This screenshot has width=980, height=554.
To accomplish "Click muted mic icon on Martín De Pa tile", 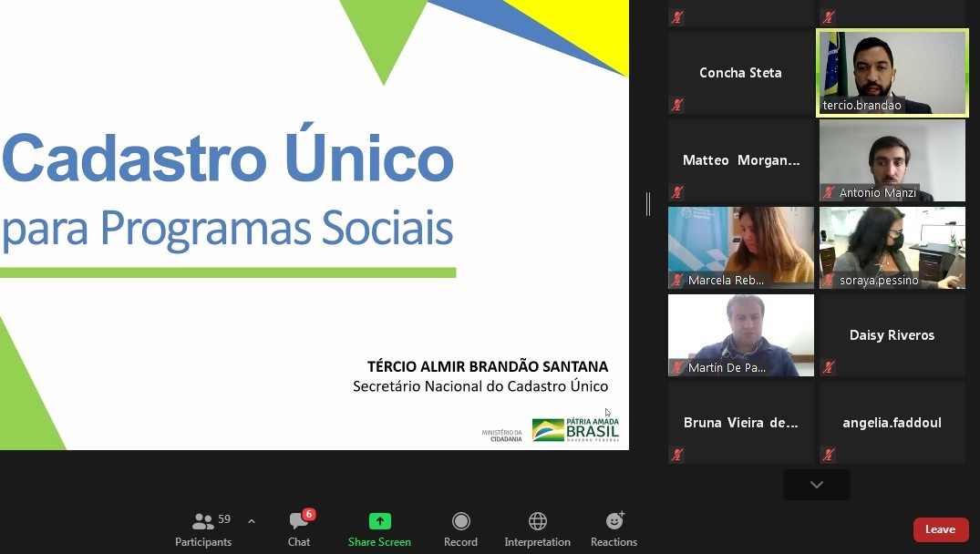I will (x=677, y=367).
